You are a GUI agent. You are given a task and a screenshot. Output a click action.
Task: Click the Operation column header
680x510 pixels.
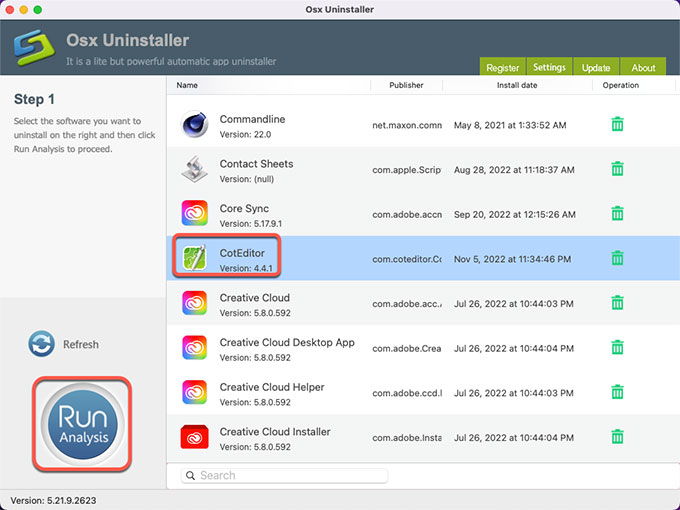pyautogui.click(x=621, y=85)
